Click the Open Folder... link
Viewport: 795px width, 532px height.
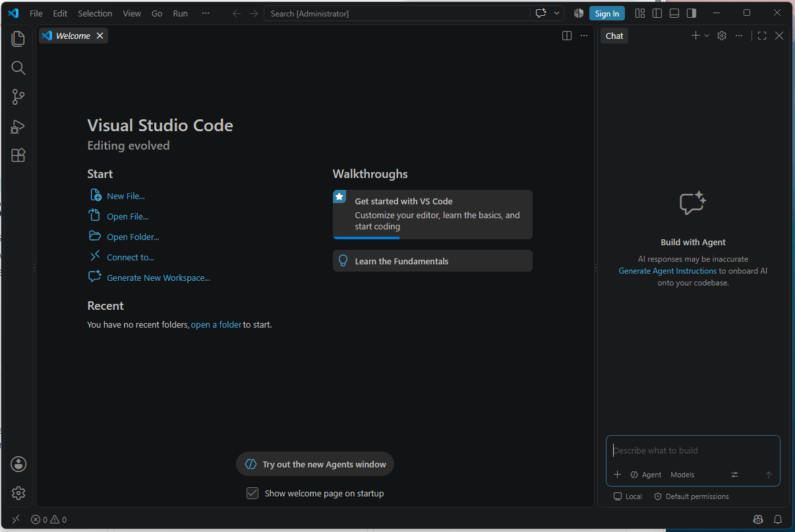click(133, 237)
